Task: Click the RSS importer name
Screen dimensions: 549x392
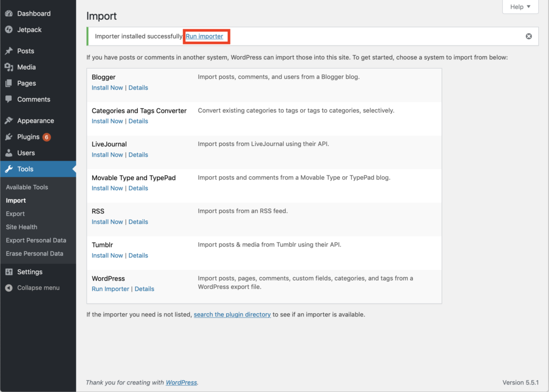Action: click(98, 211)
